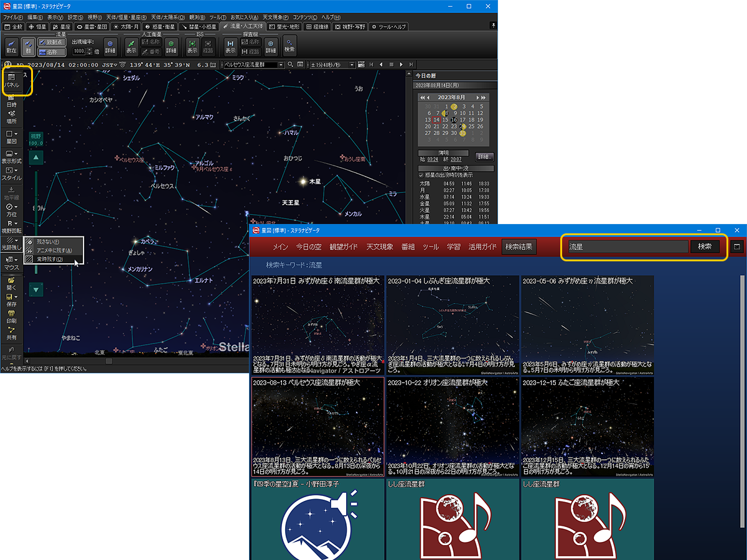Click the panel layout icon next to 検索
Image resolution: width=747 pixels, height=560 pixels.
tap(736, 246)
